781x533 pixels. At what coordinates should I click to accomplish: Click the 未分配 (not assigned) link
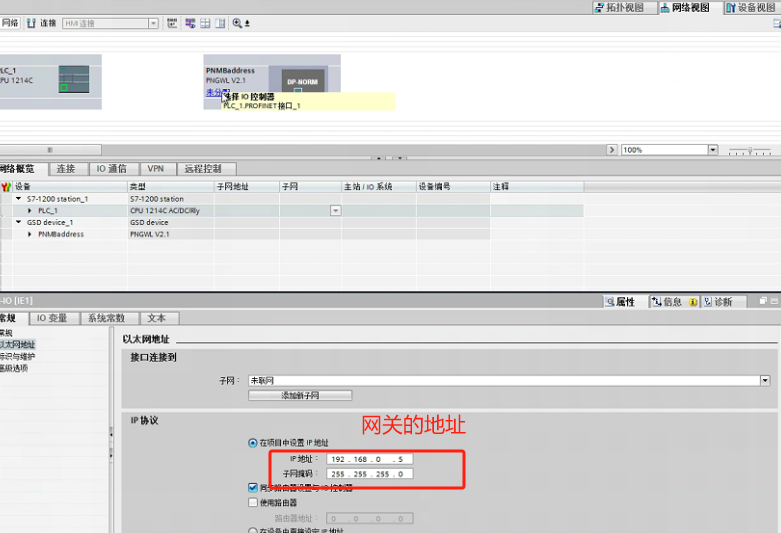point(215,92)
